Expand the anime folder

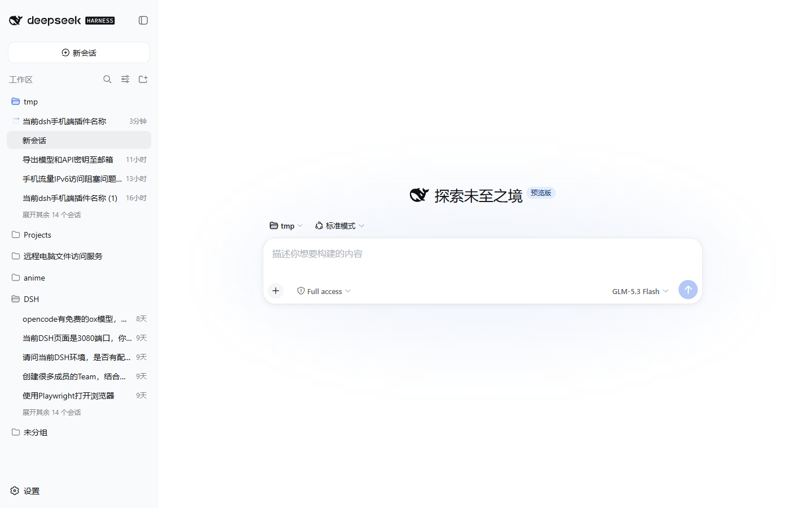click(79, 278)
